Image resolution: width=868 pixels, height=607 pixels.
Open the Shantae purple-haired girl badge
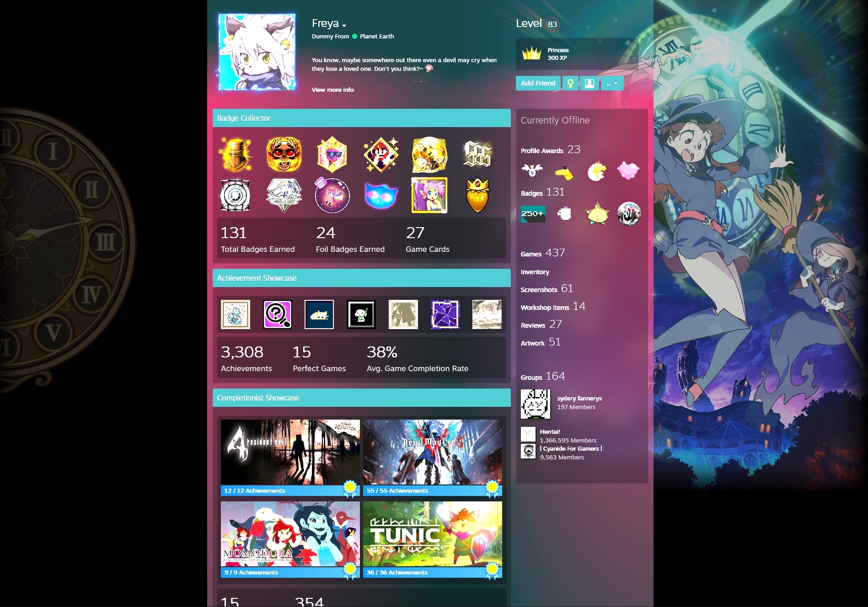tap(429, 195)
